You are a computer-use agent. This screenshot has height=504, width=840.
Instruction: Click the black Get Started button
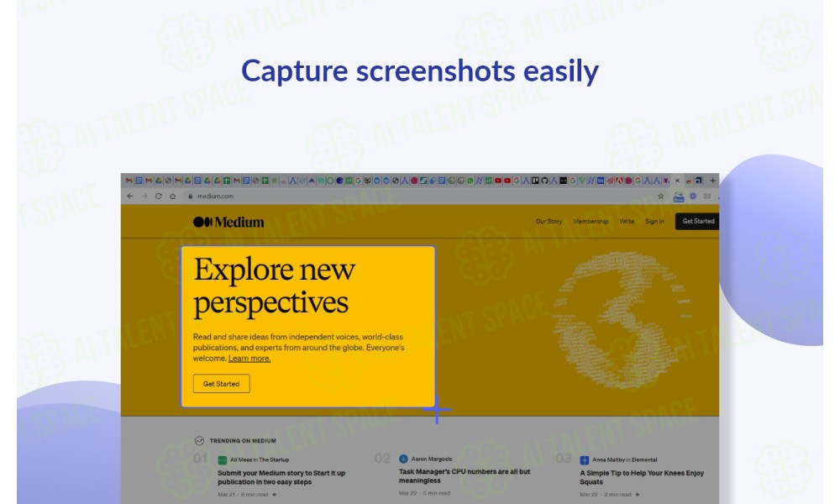(x=697, y=221)
